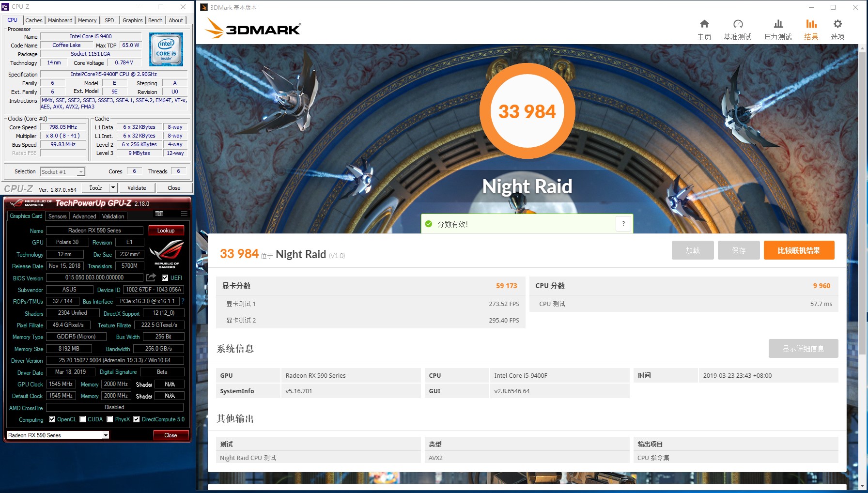The height and width of the screenshot is (493, 868).
Task: Switch to the Advanced tab in GPU-Z
Action: [x=84, y=216]
